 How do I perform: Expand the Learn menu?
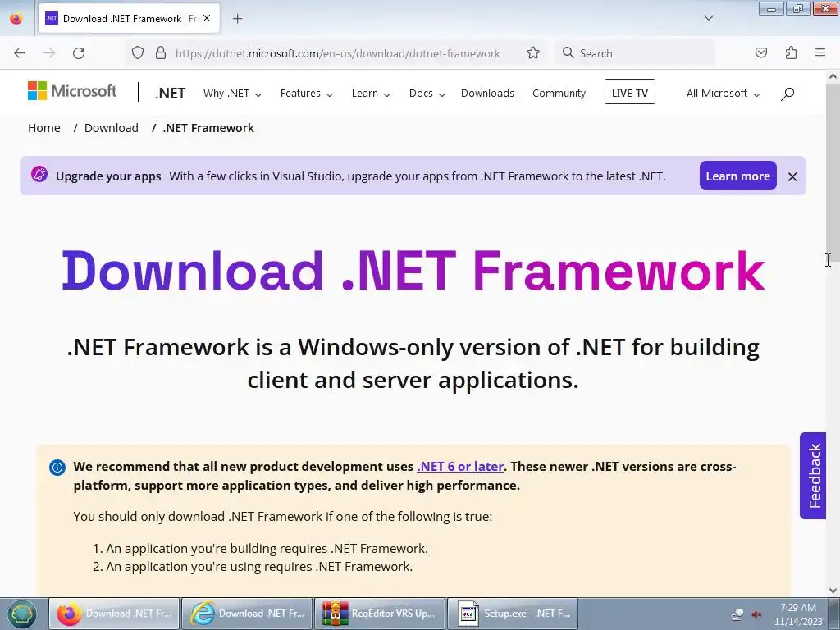371,94
